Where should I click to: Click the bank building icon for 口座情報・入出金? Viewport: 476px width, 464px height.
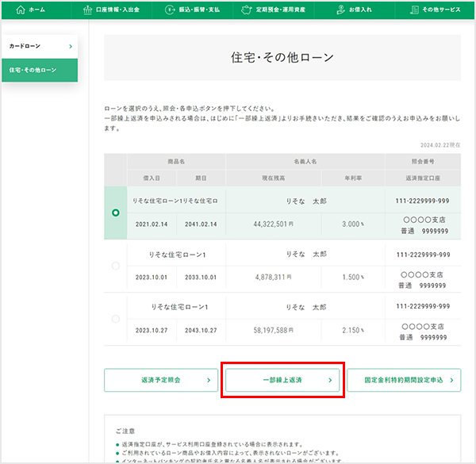[x=87, y=10]
